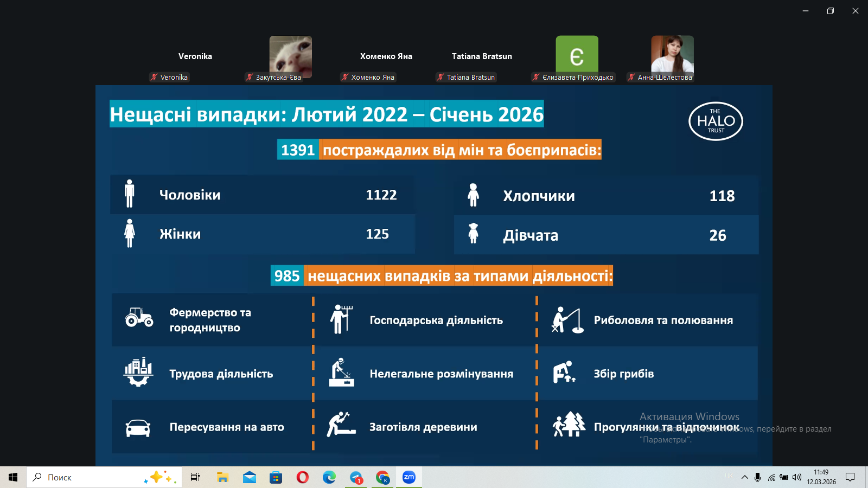Open File Explorer folder icon
Screen dimensions: 868x488
click(223, 477)
